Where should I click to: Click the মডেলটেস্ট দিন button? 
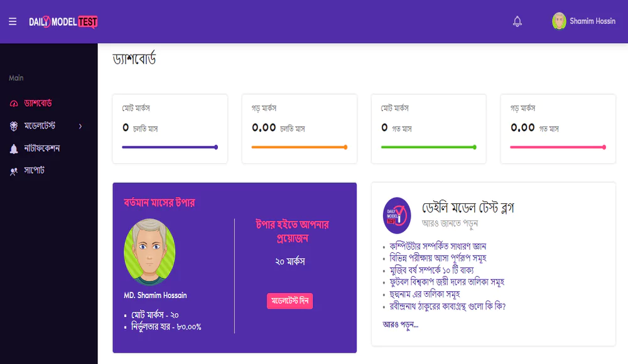290,301
